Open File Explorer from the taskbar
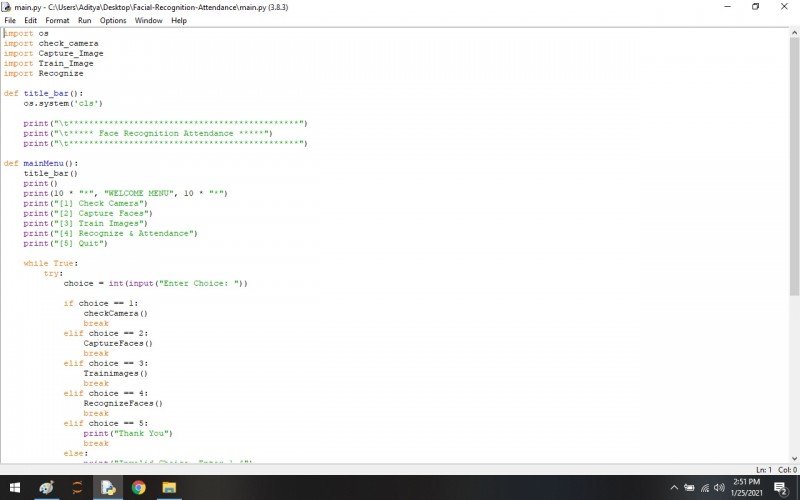Screen dimensions: 800x500 click(169, 488)
